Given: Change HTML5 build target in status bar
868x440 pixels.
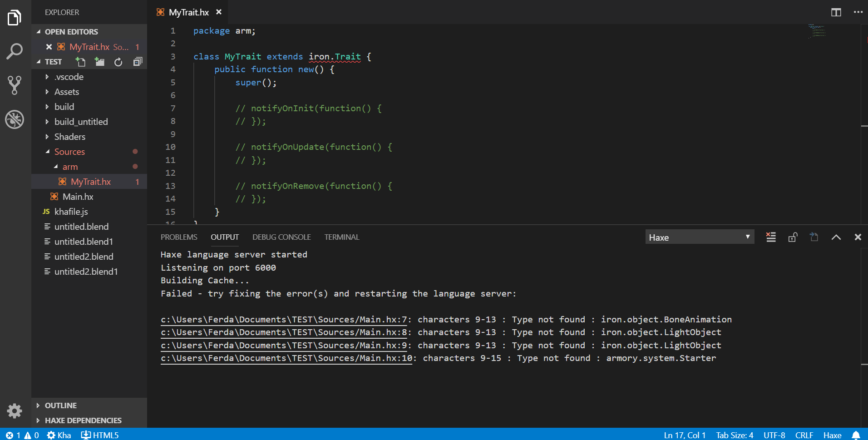Looking at the screenshot, I should coord(100,435).
